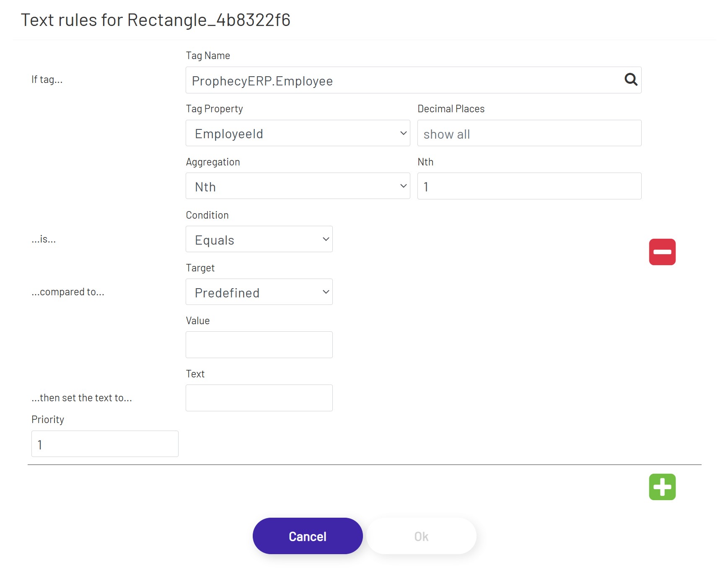Image resolution: width=728 pixels, height=573 pixels.
Task: Click the Decimal Places field showing 'show all'
Action: pyautogui.click(x=529, y=133)
